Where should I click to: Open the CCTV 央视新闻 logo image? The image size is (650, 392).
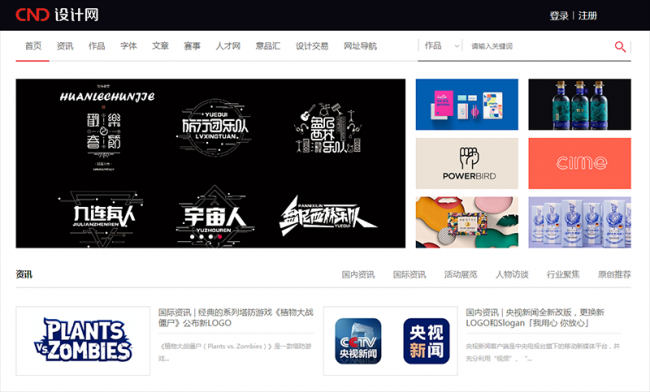390,341
